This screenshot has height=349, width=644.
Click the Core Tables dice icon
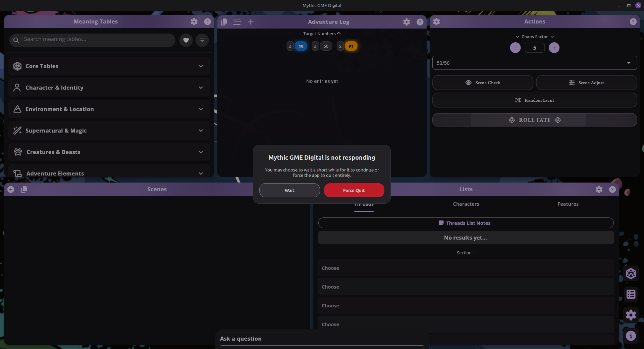pyautogui.click(x=17, y=66)
